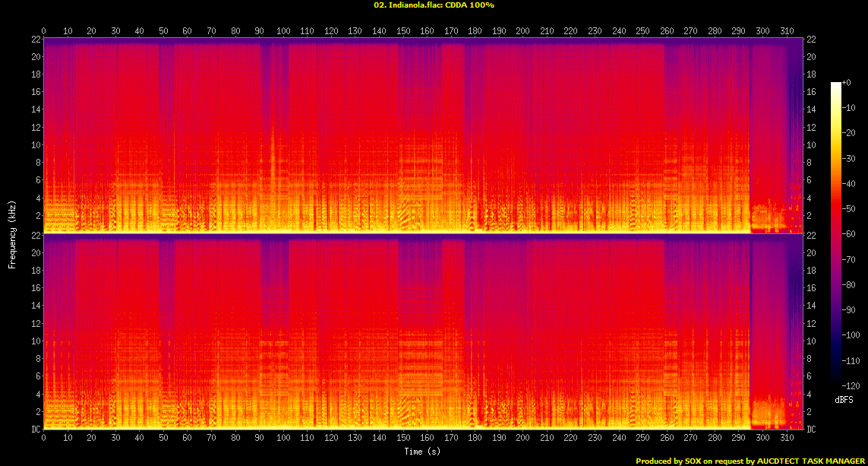Click the '-60' tick on the dBFS scale

tap(854, 234)
